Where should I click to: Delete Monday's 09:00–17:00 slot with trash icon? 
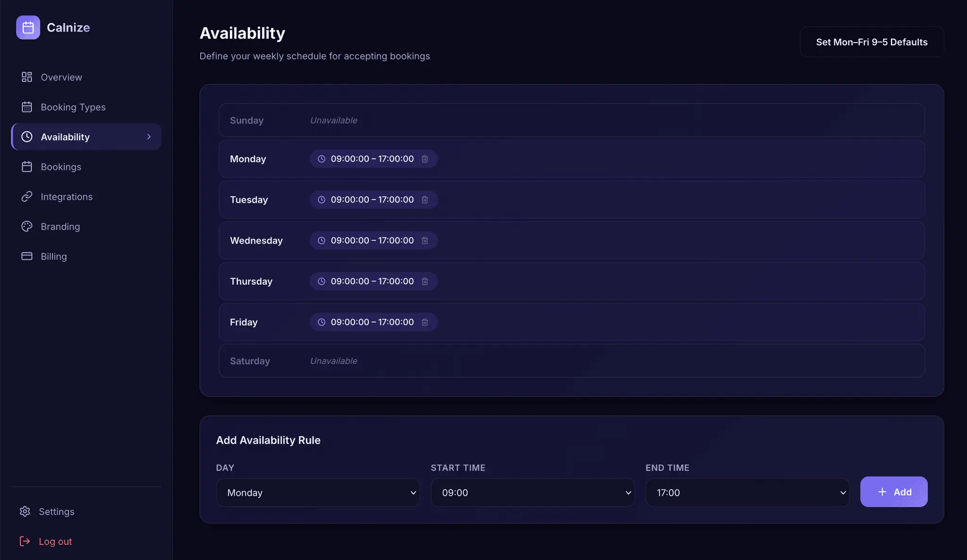pyautogui.click(x=425, y=159)
